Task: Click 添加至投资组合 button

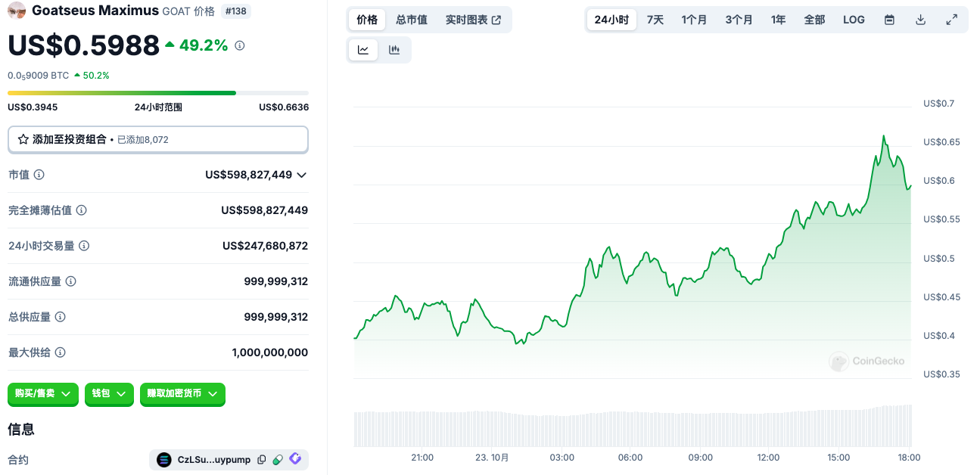Action: [158, 140]
